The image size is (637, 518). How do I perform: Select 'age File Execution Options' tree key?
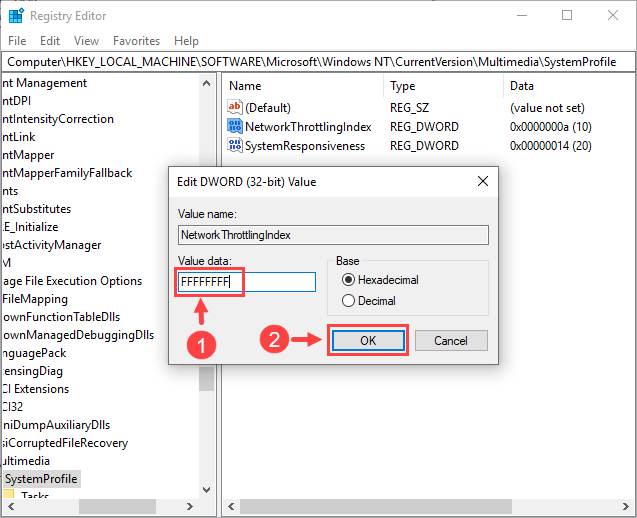[72, 281]
